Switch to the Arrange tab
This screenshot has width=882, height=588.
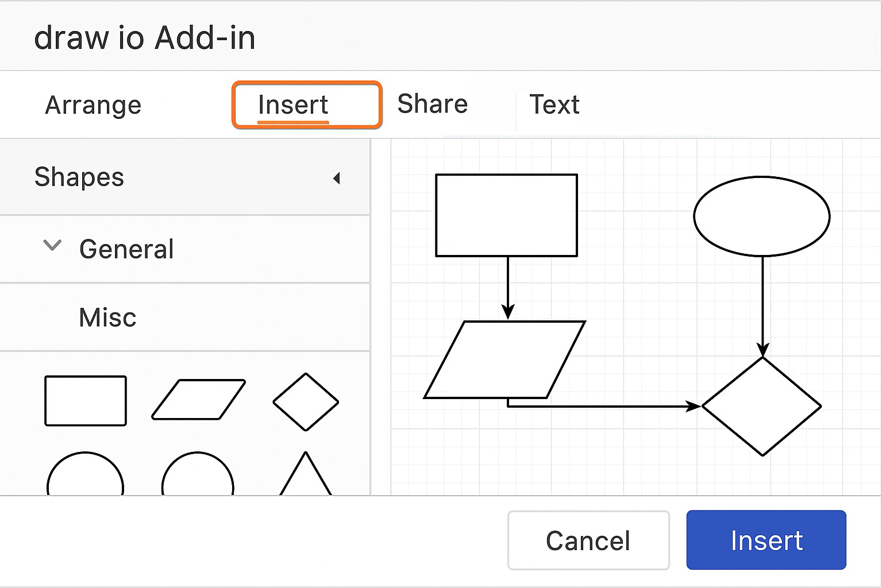93,105
